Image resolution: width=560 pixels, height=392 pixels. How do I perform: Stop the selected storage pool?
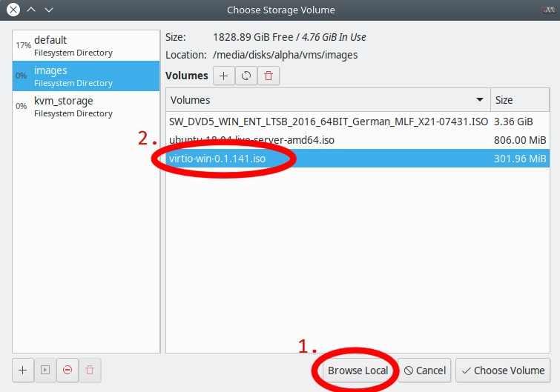[x=67, y=371]
